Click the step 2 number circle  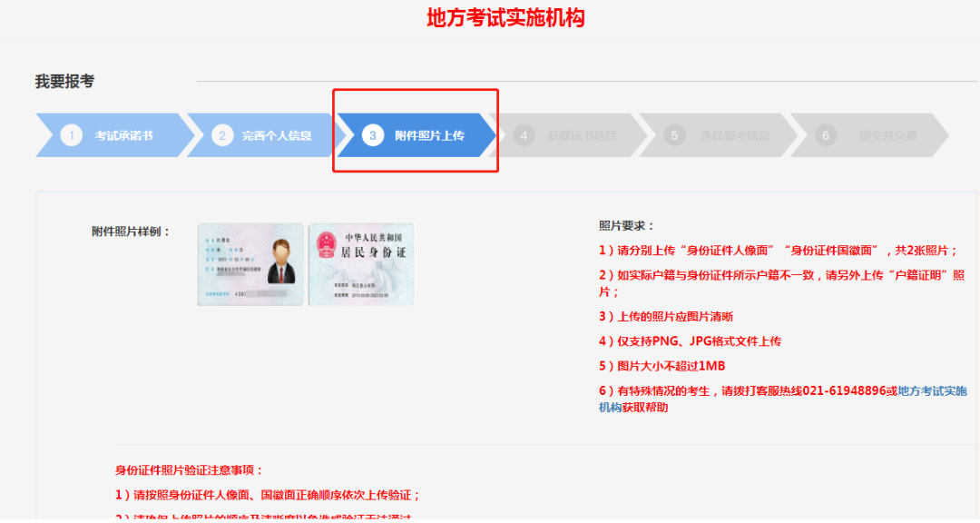pyautogui.click(x=222, y=135)
